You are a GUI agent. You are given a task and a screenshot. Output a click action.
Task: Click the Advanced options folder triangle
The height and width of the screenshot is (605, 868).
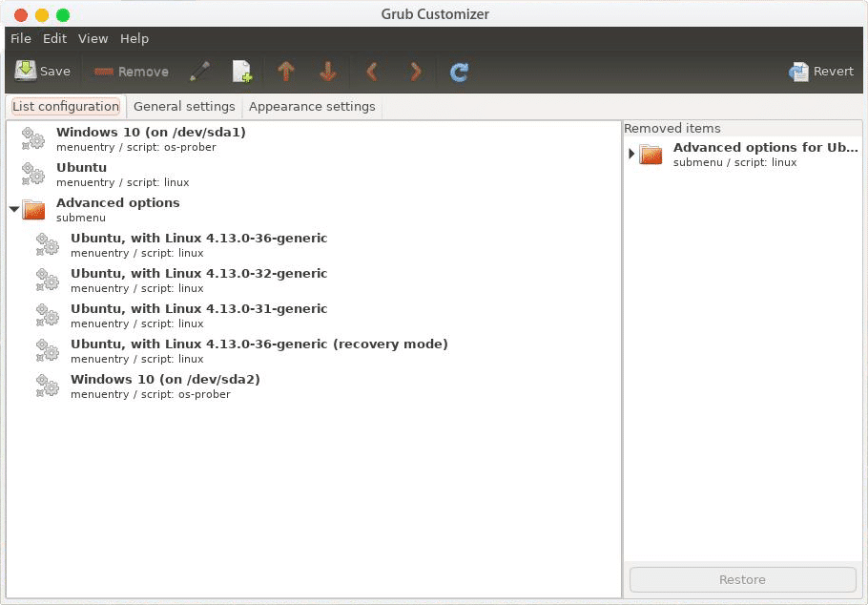(13, 209)
